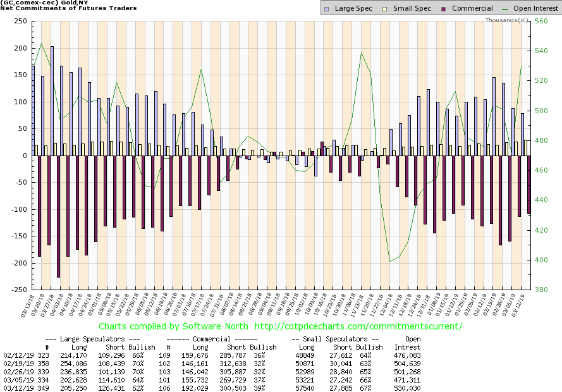This screenshot has height=392, width=562.
Task: Select the Commercial legend color box
Action: click(x=427, y=8)
